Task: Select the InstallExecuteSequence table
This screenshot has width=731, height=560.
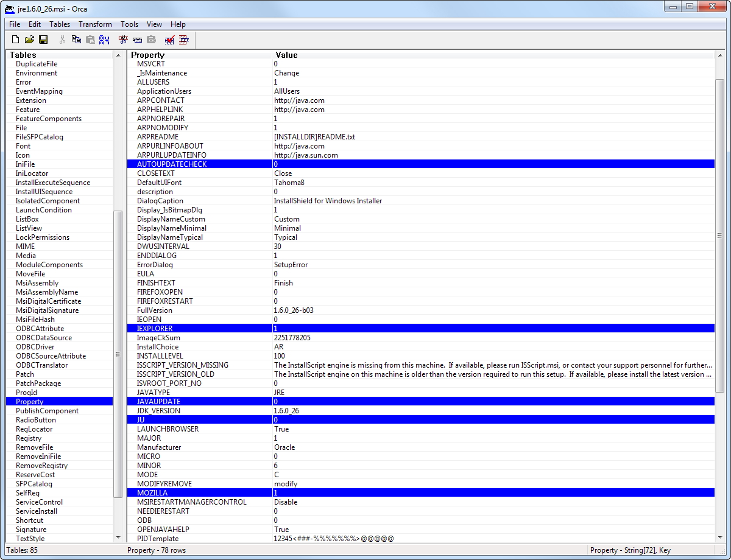Action: coord(53,183)
